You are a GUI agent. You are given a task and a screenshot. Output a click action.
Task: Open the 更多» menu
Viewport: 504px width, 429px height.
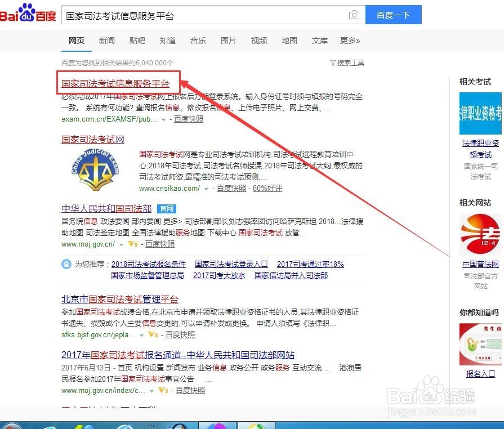point(350,41)
